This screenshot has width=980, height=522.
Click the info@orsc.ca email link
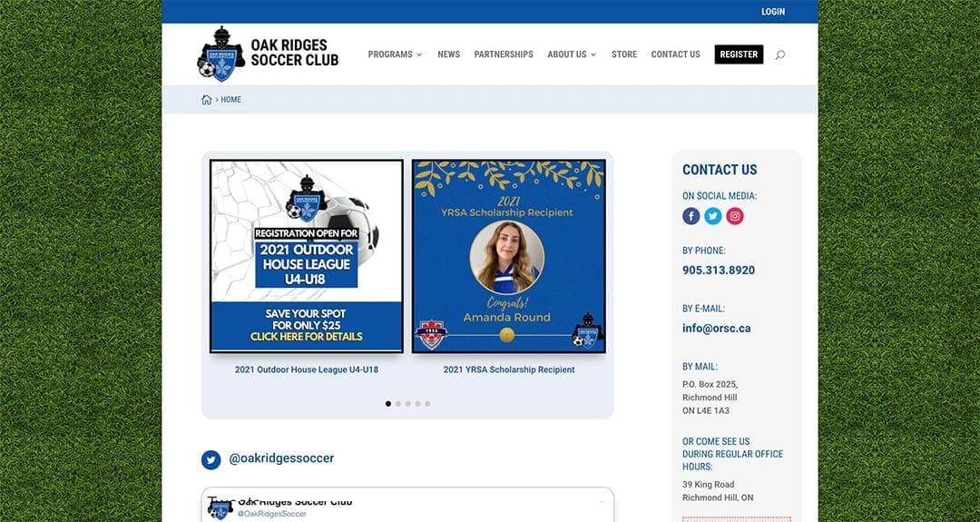point(716,329)
